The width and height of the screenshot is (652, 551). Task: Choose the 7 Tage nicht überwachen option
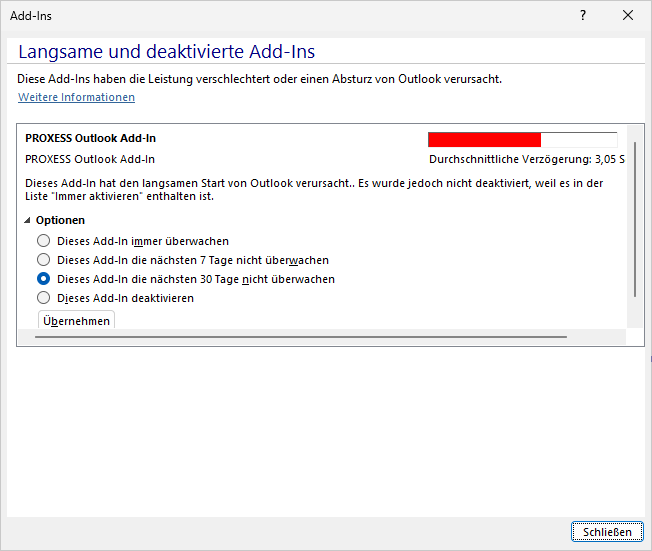(x=43, y=260)
